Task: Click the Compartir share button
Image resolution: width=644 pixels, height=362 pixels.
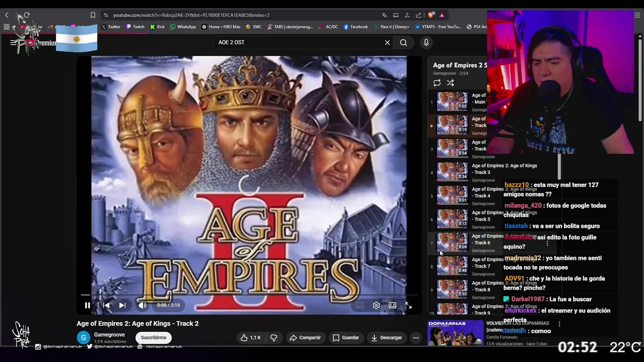Action: (x=305, y=338)
